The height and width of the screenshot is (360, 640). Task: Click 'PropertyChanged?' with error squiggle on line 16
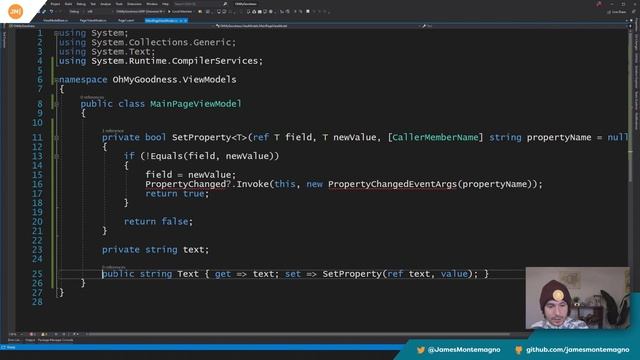pyautogui.click(x=188, y=184)
